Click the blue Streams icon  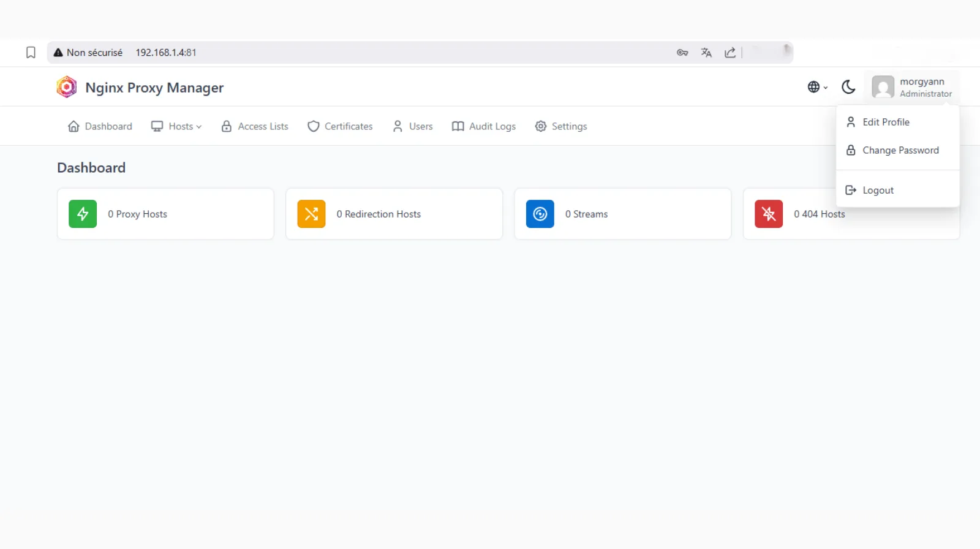pos(540,214)
